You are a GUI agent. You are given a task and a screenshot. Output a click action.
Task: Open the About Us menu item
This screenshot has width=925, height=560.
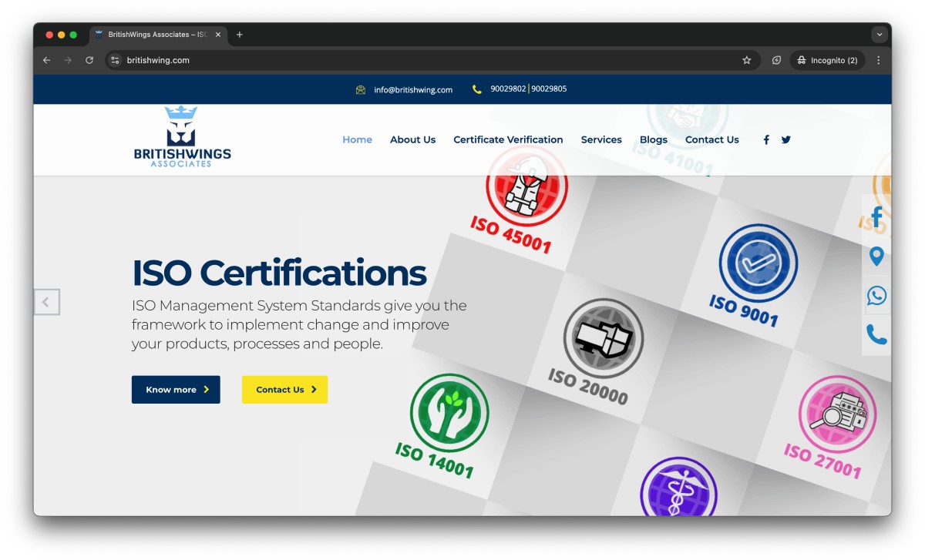[x=412, y=139]
